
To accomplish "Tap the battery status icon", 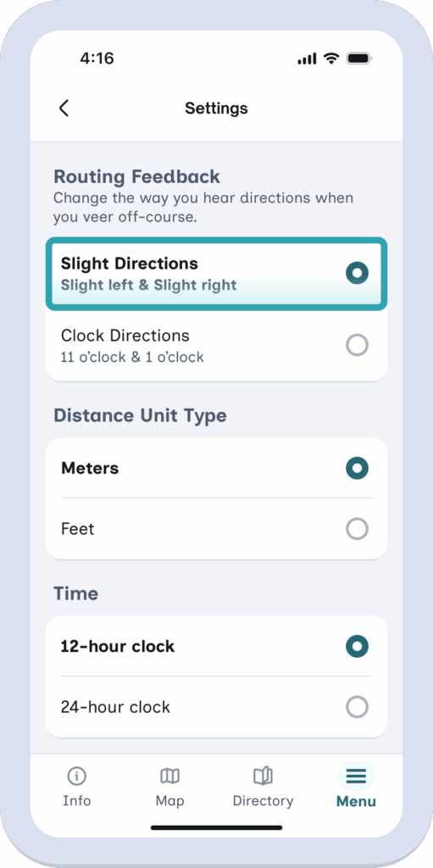I will pyautogui.click(x=359, y=58).
